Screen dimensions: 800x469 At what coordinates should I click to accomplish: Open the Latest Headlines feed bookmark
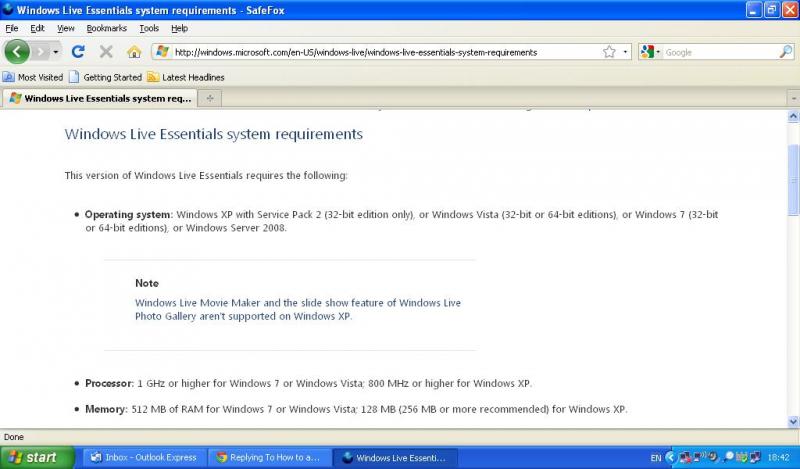pyautogui.click(x=186, y=77)
